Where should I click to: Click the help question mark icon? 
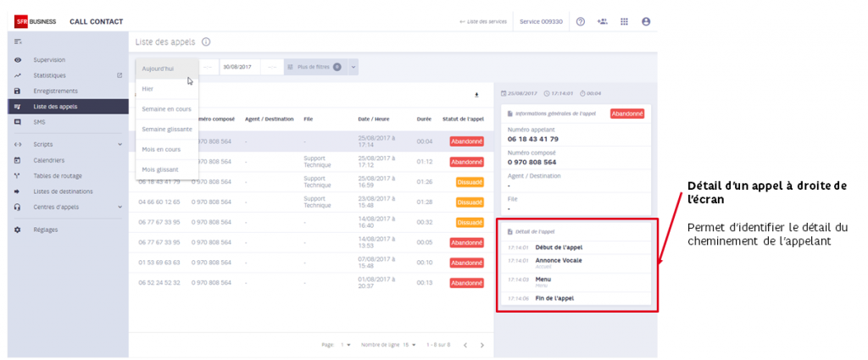click(580, 21)
